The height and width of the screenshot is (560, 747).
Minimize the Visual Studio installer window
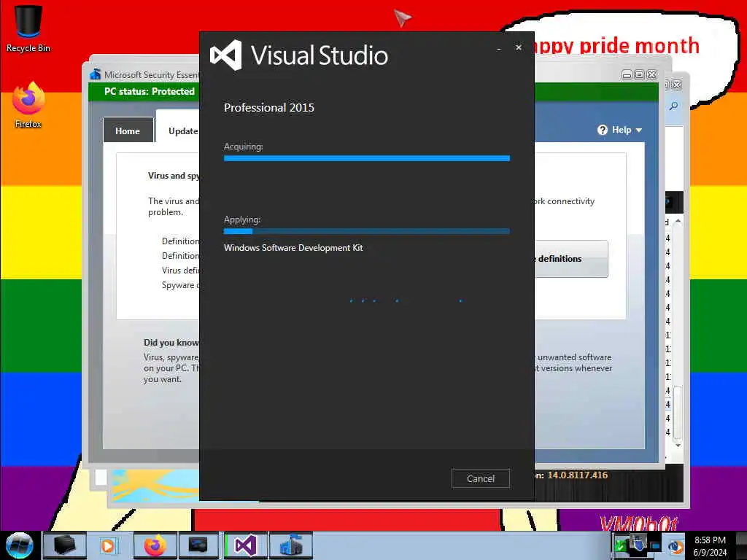(x=498, y=49)
